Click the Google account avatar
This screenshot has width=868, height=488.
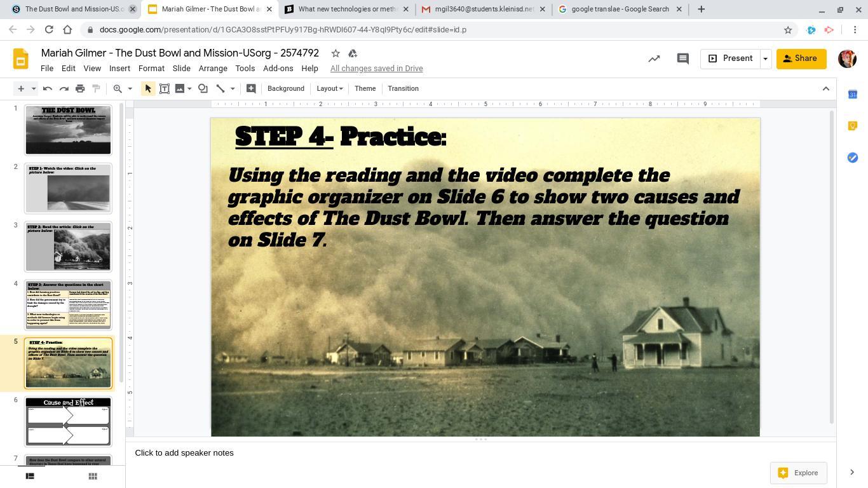pyautogui.click(x=848, y=58)
